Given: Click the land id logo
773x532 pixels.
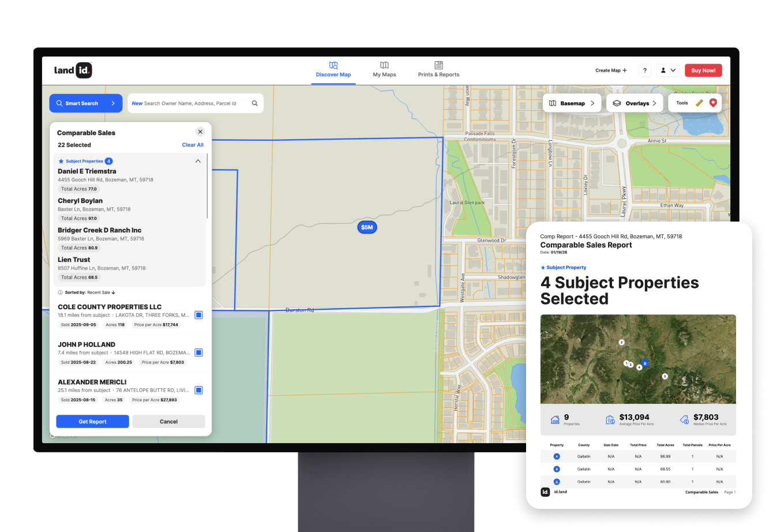Looking at the screenshot, I should [x=73, y=70].
